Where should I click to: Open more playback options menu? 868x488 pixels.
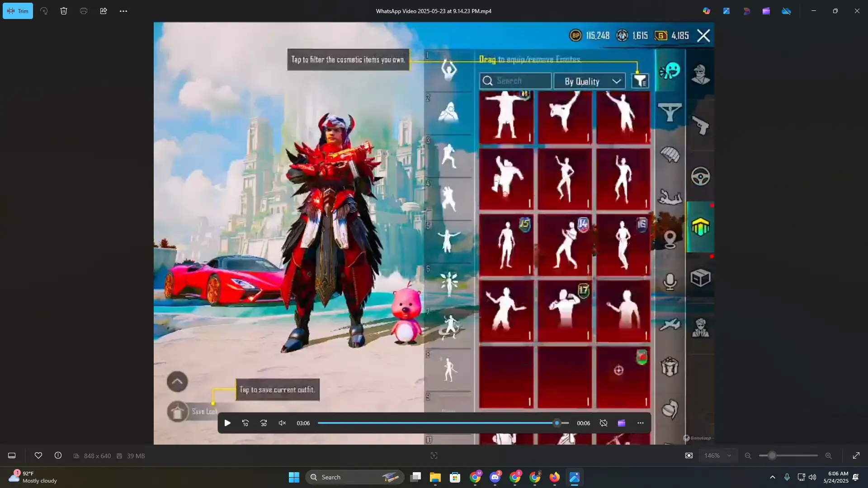click(641, 423)
